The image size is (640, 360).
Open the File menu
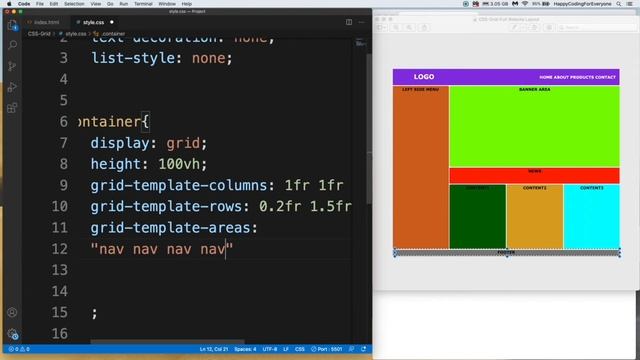[x=40, y=4]
